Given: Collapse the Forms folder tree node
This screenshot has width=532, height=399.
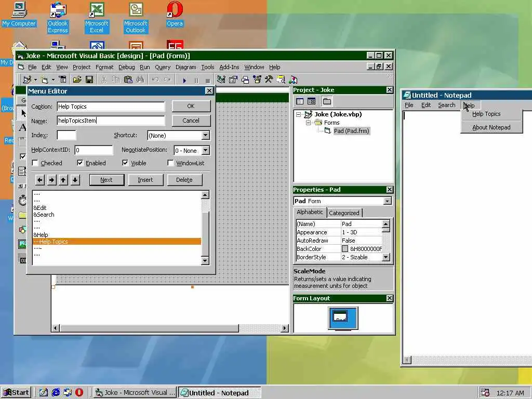Looking at the screenshot, I should point(309,123).
